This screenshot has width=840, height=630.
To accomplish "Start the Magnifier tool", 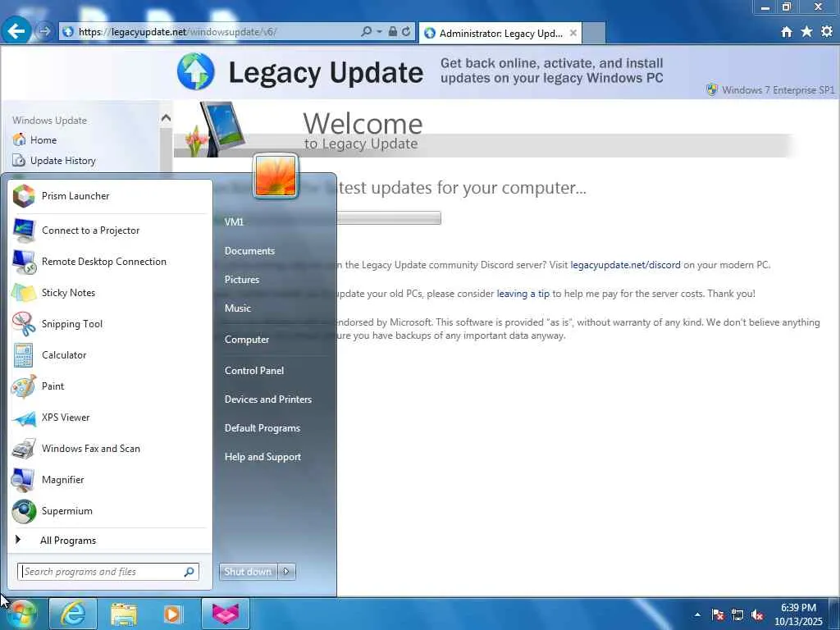I will click(x=109, y=479).
